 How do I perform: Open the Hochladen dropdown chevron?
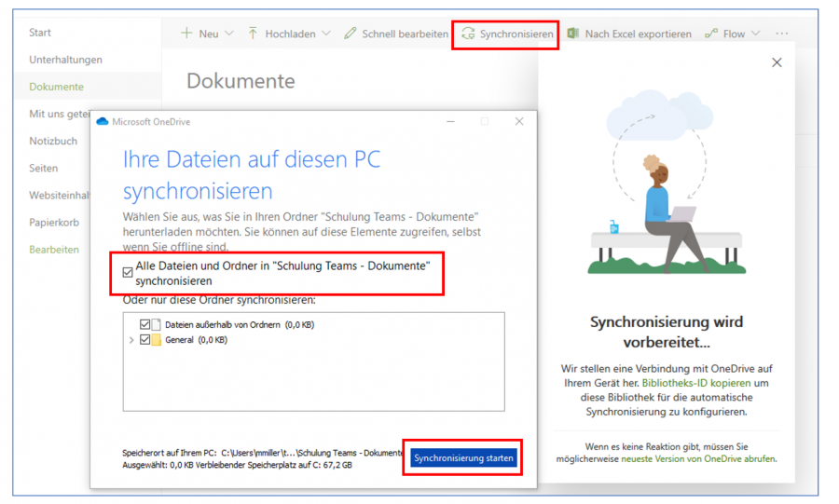tap(326, 34)
